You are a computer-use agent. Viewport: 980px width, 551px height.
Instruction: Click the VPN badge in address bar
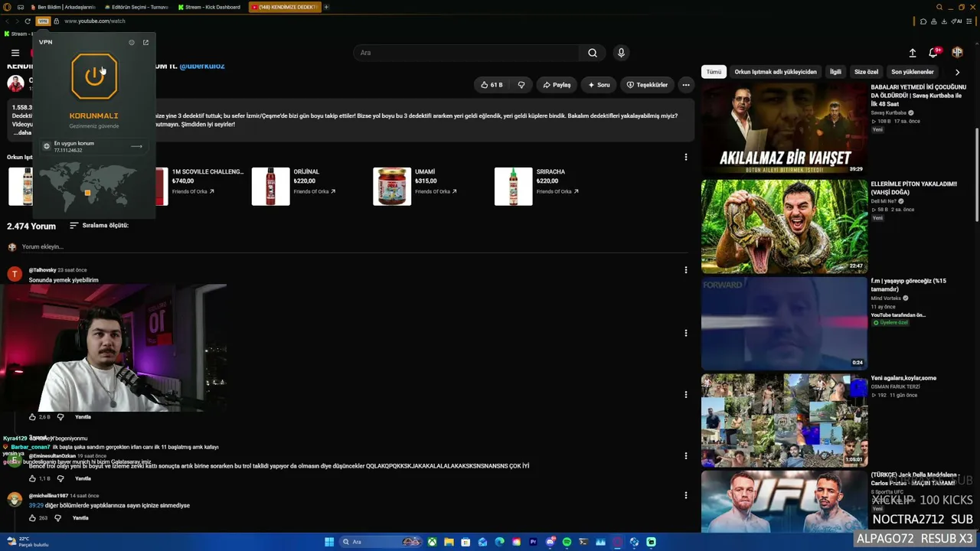point(43,21)
